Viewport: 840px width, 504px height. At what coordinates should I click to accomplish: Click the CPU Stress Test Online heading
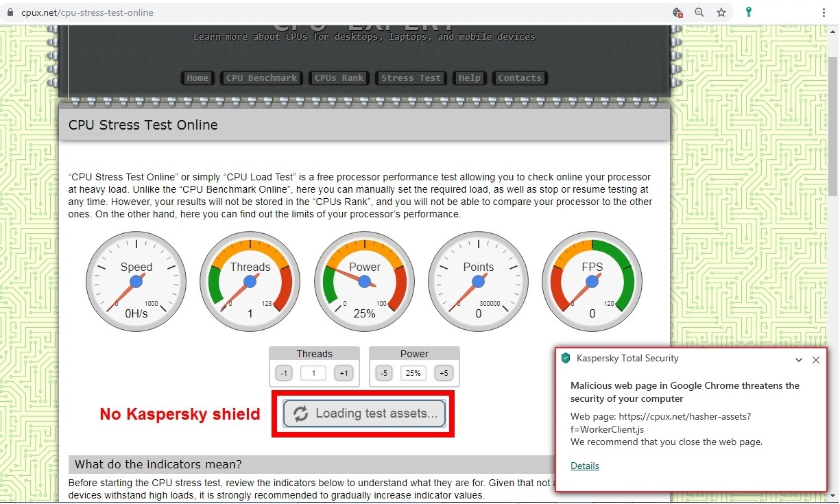click(x=143, y=125)
